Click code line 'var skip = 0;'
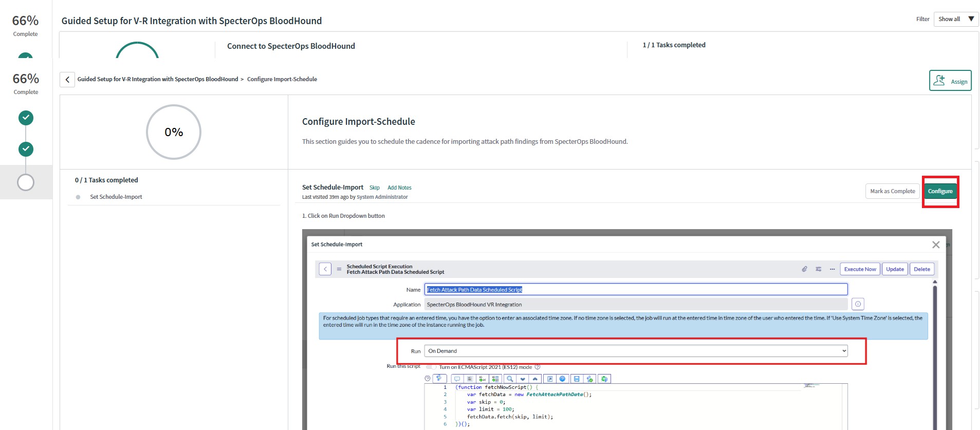This screenshot has width=980, height=430. click(x=486, y=402)
